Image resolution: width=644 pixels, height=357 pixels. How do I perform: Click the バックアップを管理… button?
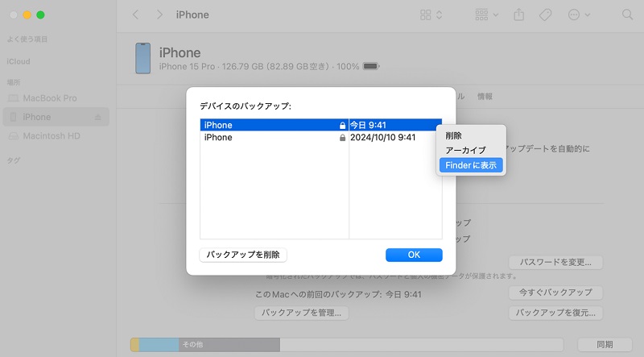click(301, 313)
